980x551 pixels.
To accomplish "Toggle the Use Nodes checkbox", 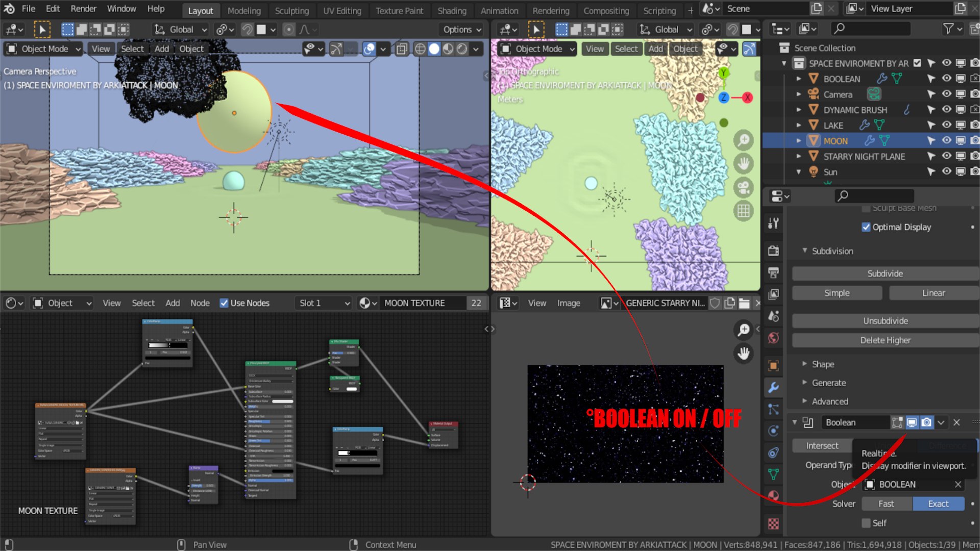I will click(224, 303).
